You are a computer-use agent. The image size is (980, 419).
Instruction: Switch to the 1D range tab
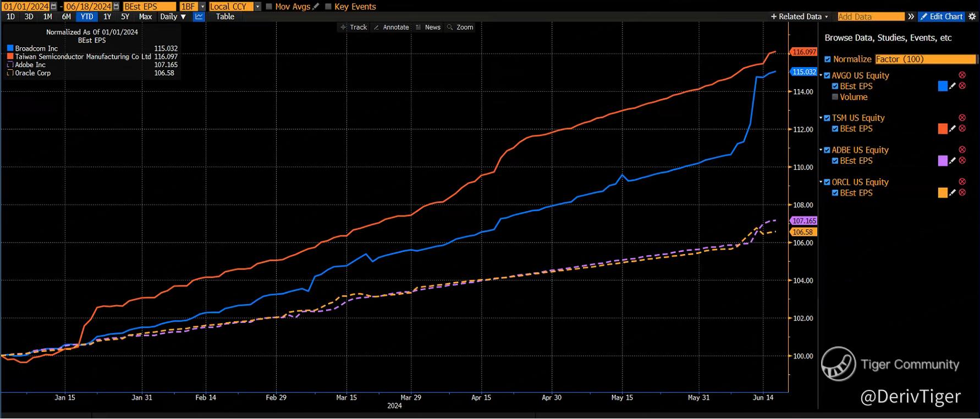10,16
